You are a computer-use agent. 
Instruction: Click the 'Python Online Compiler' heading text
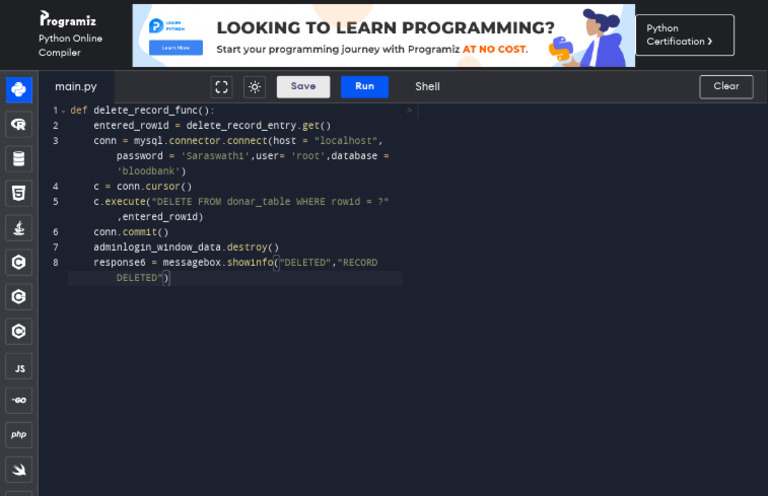pos(71,45)
